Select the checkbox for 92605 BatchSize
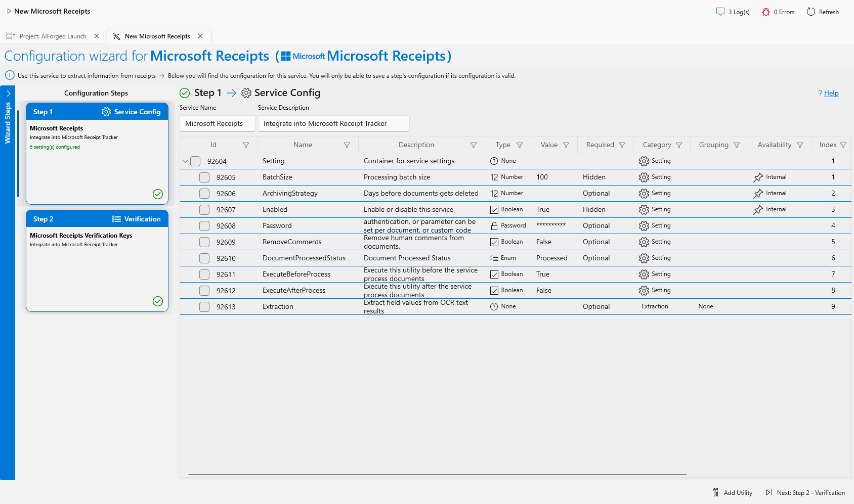Image resolution: width=854 pixels, height=504 pixels. click(x=204, y=177)
